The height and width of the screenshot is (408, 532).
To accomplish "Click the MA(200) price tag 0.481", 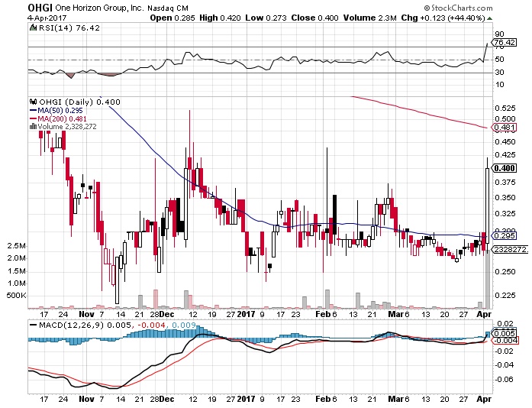I will pos(505,128).
